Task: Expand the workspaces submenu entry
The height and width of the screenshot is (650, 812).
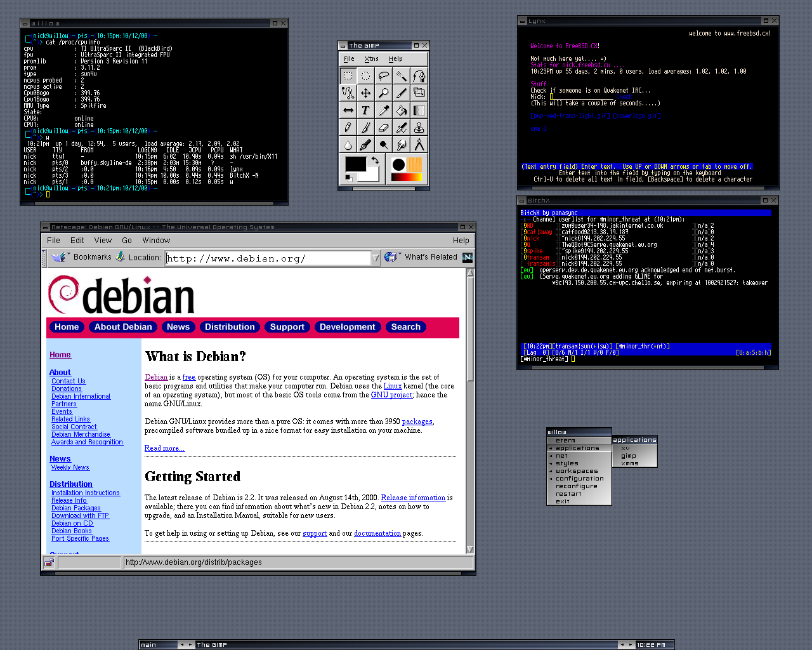Action: point(577,471)
